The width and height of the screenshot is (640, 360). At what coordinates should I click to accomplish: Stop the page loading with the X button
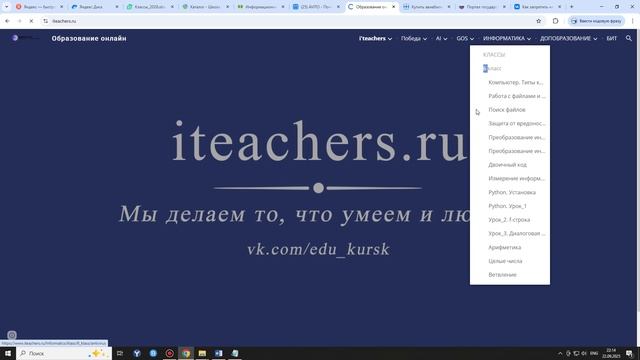point(31,21)
